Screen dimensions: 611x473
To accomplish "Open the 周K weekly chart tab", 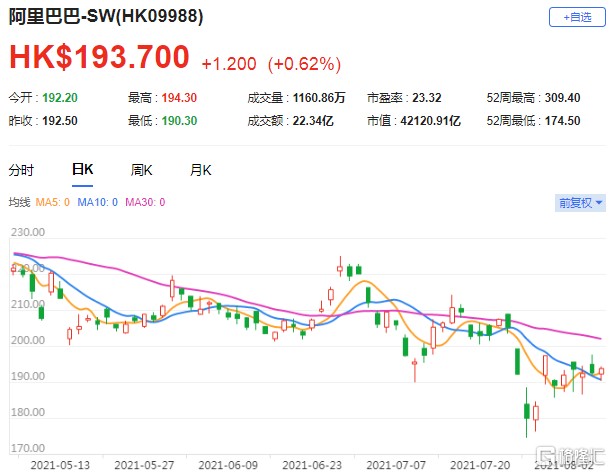I will (141, 170).
